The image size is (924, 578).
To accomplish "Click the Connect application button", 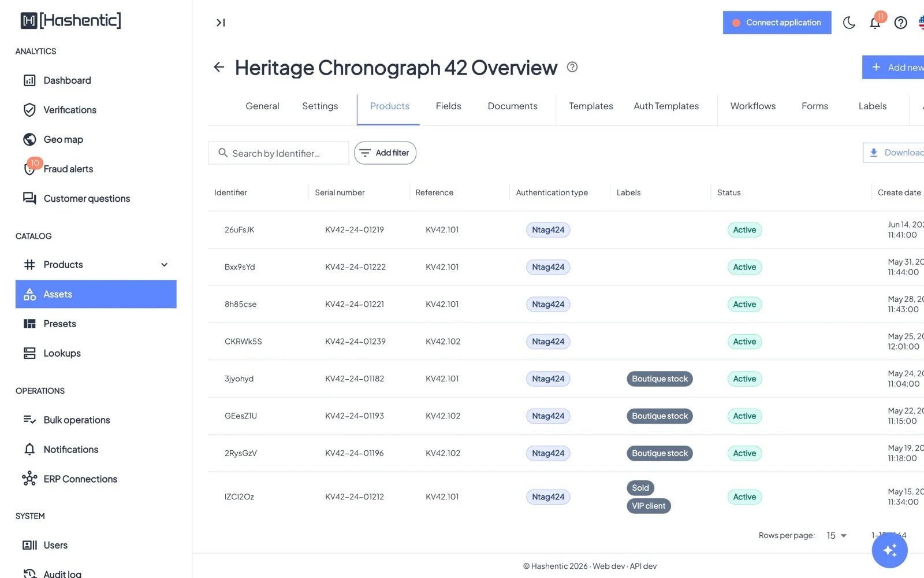I will coord(777,23).
